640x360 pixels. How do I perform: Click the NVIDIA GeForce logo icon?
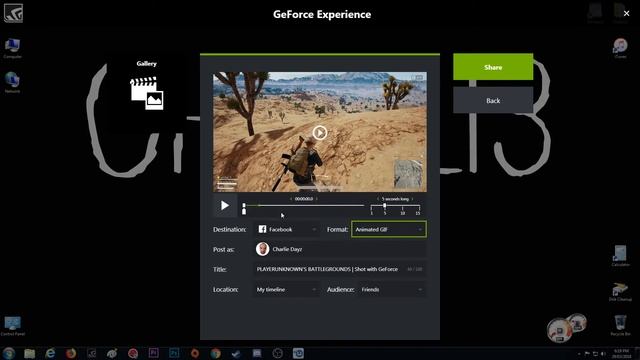(13, 13)
